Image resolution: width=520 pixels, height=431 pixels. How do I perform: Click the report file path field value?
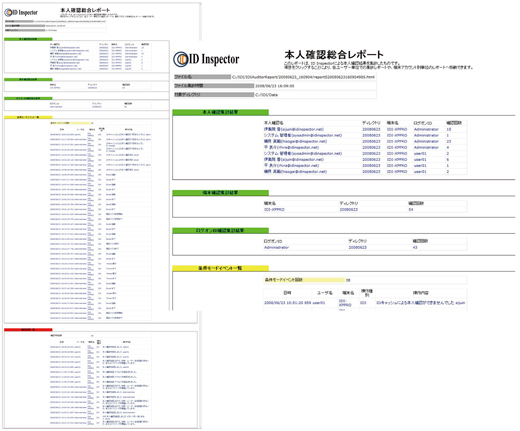coord(303,77)
